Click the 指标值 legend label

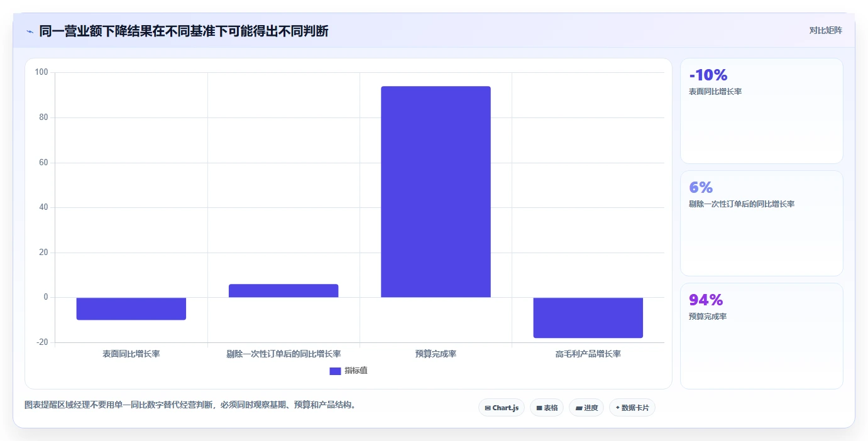356,371
